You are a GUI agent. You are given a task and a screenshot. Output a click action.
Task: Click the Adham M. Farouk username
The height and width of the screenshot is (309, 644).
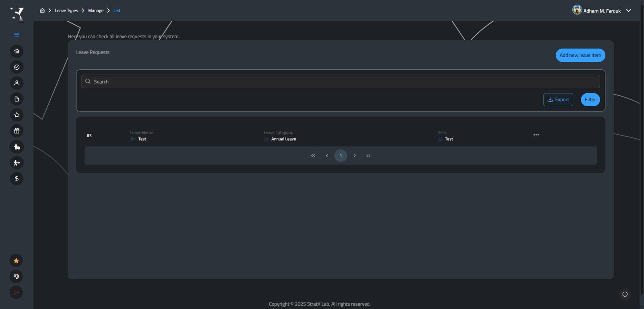pos(602,11)
